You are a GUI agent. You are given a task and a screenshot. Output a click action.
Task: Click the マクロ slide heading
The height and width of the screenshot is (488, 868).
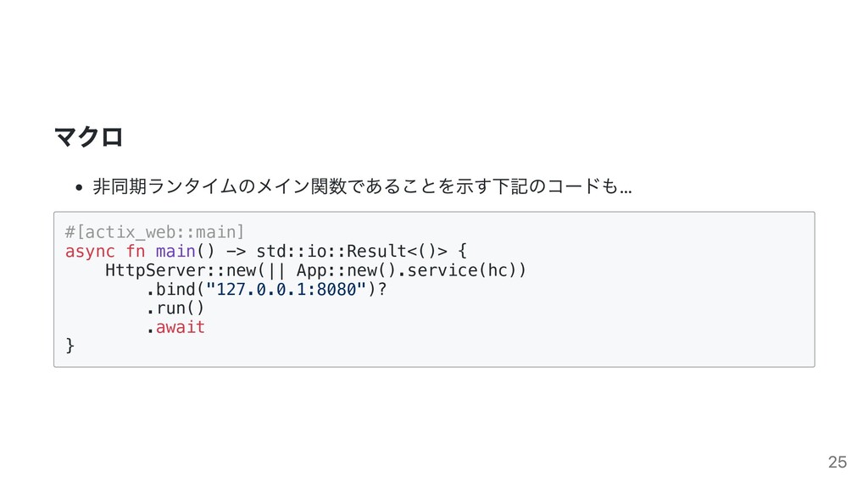pos(88,136)
